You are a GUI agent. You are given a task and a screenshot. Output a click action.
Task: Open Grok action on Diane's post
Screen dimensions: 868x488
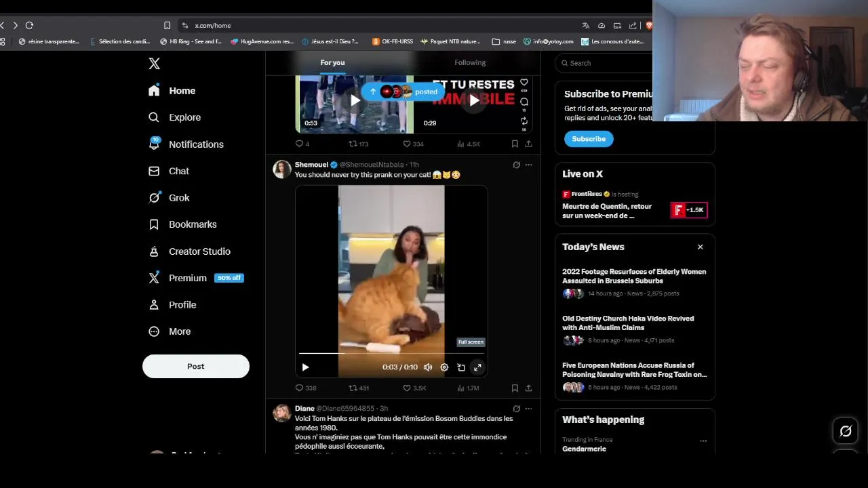(516, 409)
